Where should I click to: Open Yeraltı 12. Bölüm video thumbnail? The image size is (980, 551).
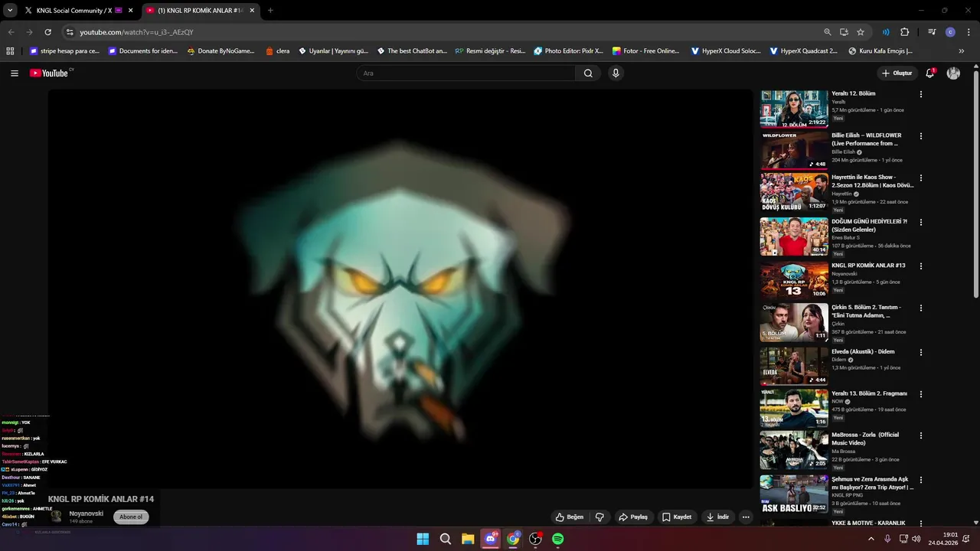(x=794, y=109)
